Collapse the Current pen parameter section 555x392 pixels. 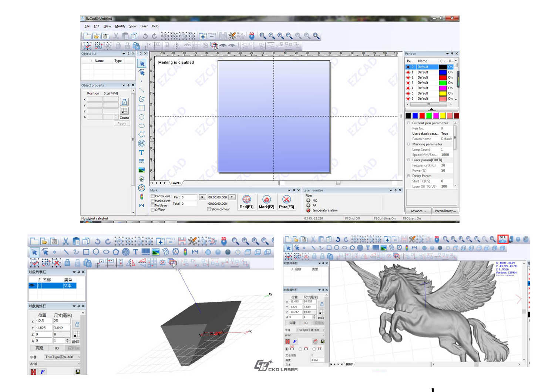[x=408, y=123]
